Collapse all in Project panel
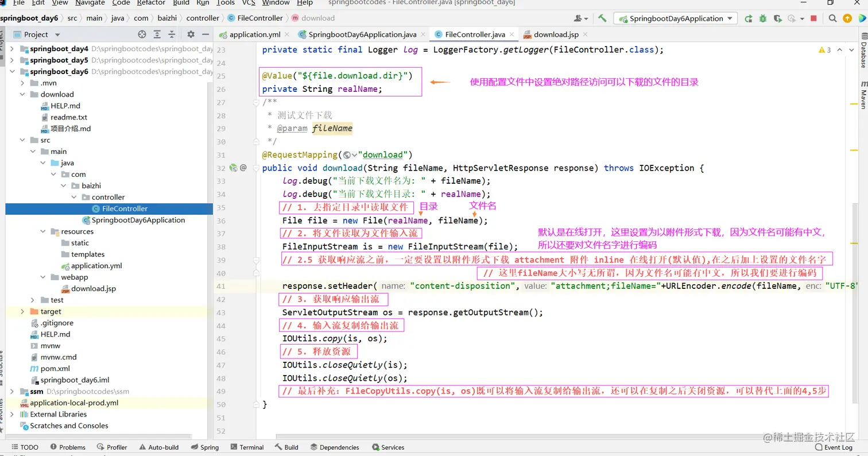The image size is (868, 456). tap(171, 34)
